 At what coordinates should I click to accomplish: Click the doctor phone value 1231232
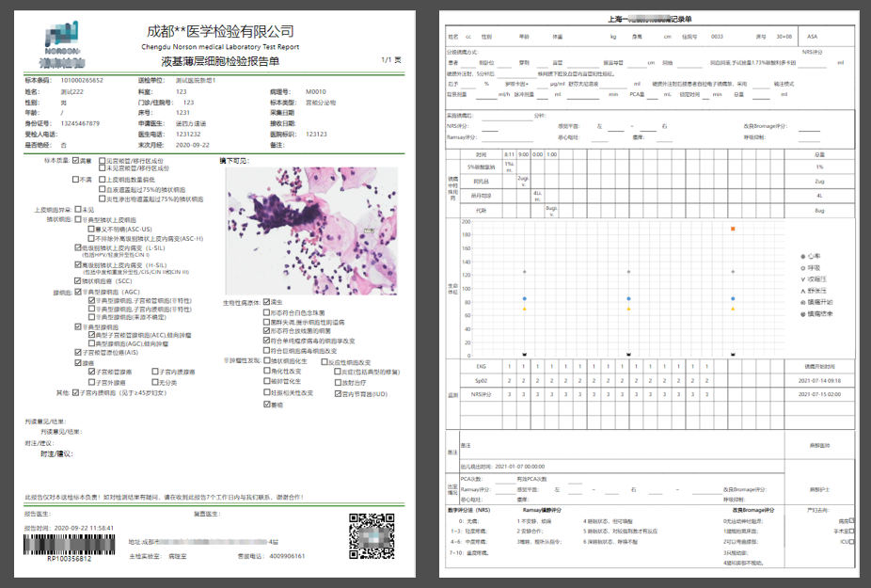[x=188, y=135]
